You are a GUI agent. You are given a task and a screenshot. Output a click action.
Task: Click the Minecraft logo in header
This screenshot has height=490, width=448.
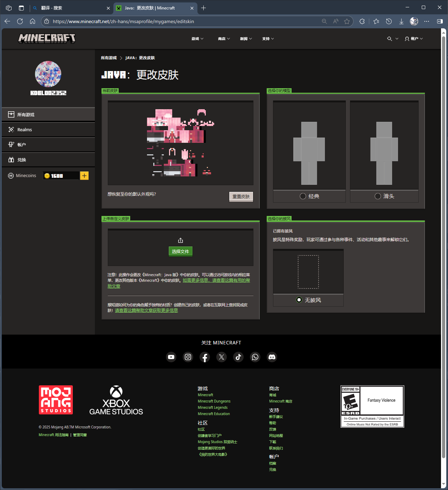point(47,38)
